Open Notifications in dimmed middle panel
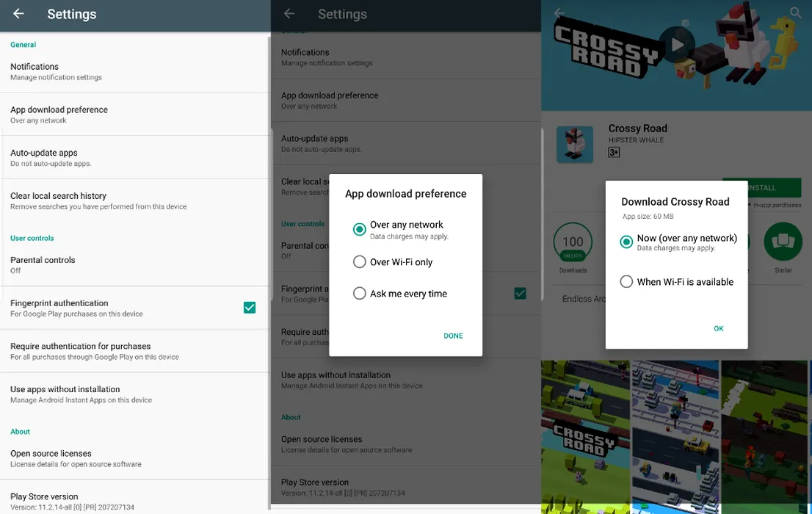Viewport: 812px width, 514px height. click(406, 57)
